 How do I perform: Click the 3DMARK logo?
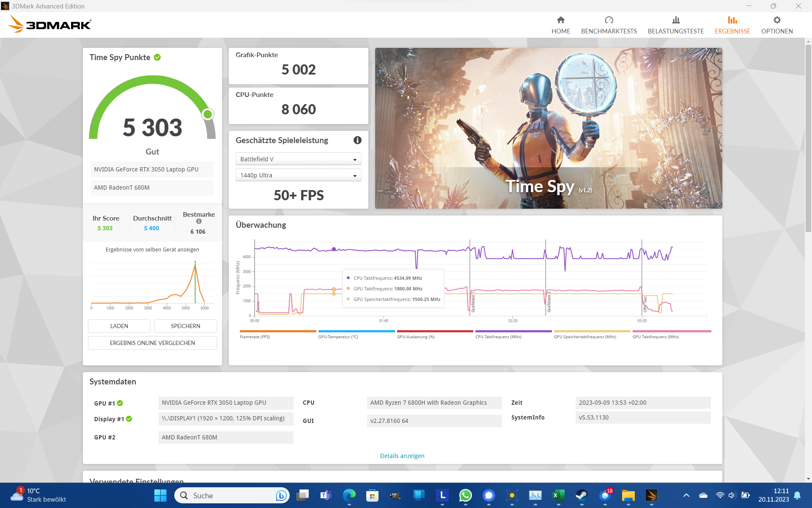pos(49,24)
